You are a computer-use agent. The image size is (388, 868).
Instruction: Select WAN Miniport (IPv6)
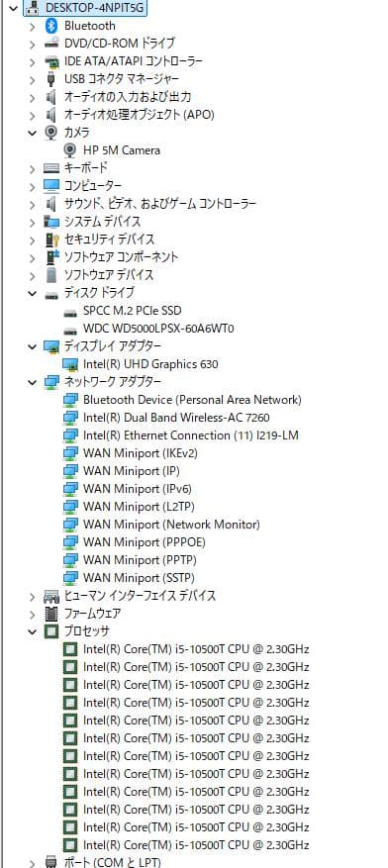[138, 488]
